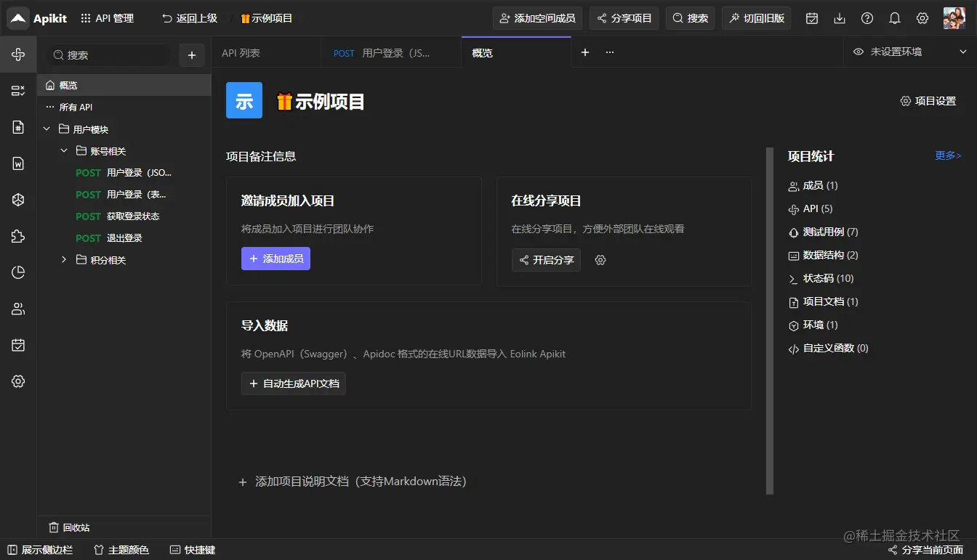Screen dimensions: 977x560
Task: Click the 示例项目 breadcrumb
Action: pyautogui.click(x=266, y=18)
